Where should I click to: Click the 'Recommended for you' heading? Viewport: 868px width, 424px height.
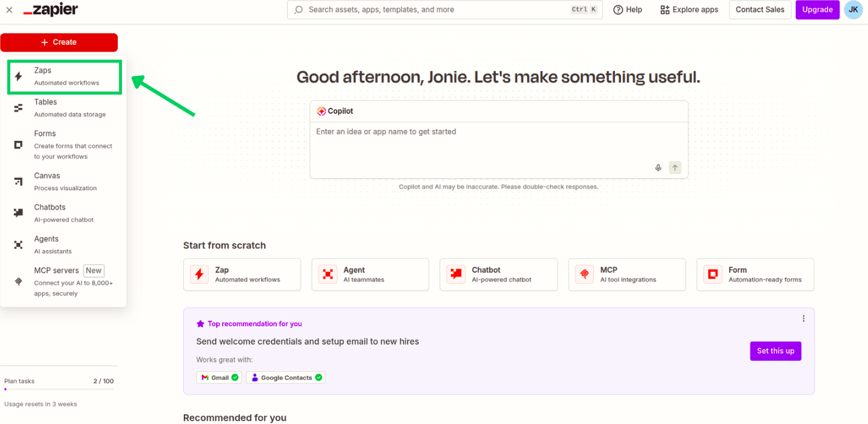pos(235,418)
